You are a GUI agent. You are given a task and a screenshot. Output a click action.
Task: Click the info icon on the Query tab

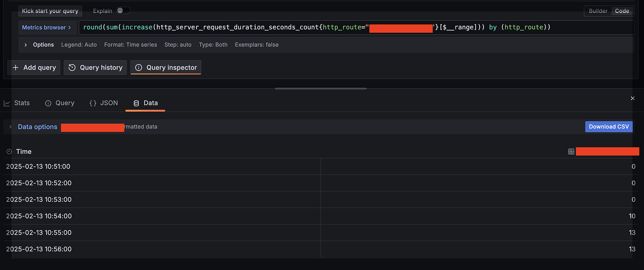click(x=48, y=102)
